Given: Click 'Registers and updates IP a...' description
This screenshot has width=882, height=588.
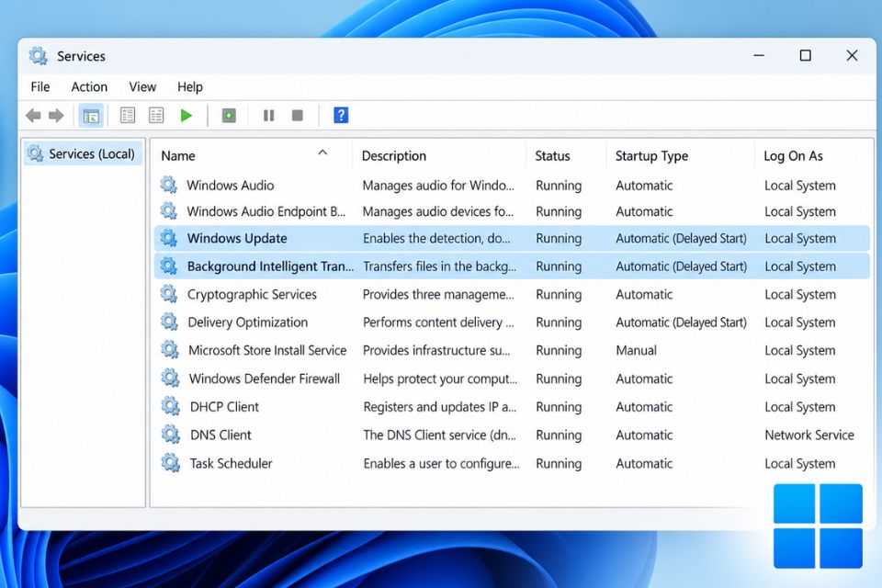Looking at the screenshot, I should [439, 407].
